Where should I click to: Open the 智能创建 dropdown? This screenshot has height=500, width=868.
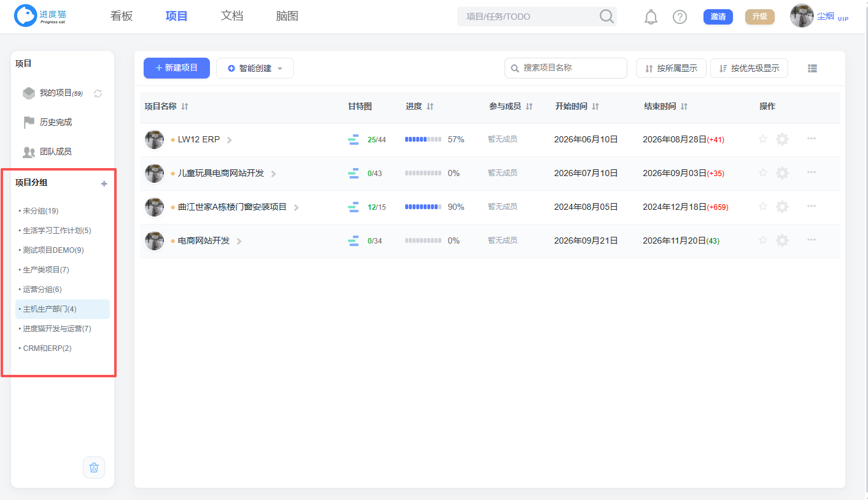[255, 68]
